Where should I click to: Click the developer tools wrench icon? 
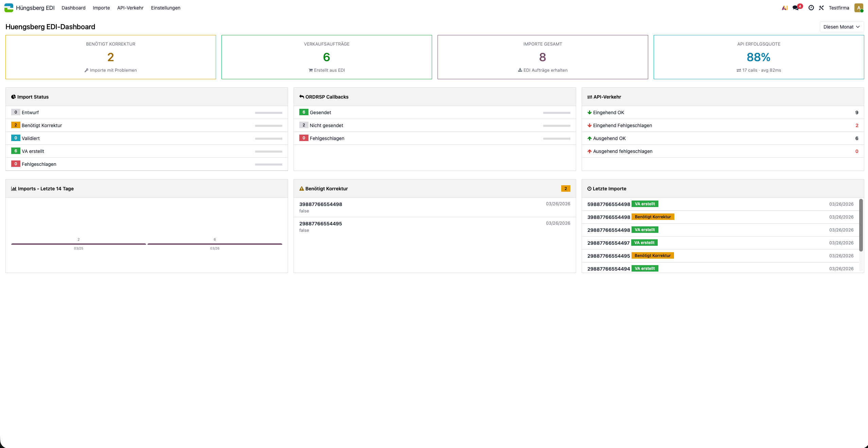pyautogui.click(x=821, y=7)
